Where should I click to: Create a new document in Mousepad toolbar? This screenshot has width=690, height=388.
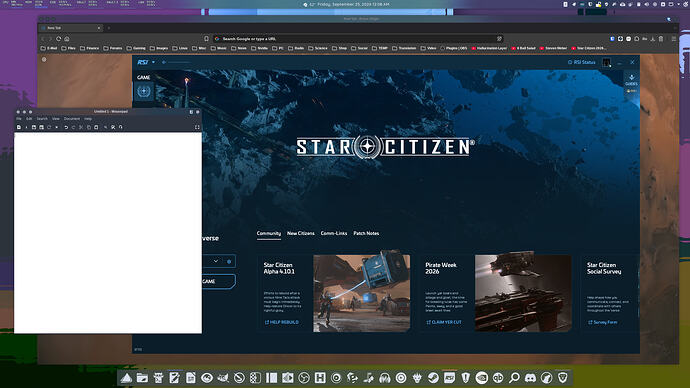tap(19, 127)
